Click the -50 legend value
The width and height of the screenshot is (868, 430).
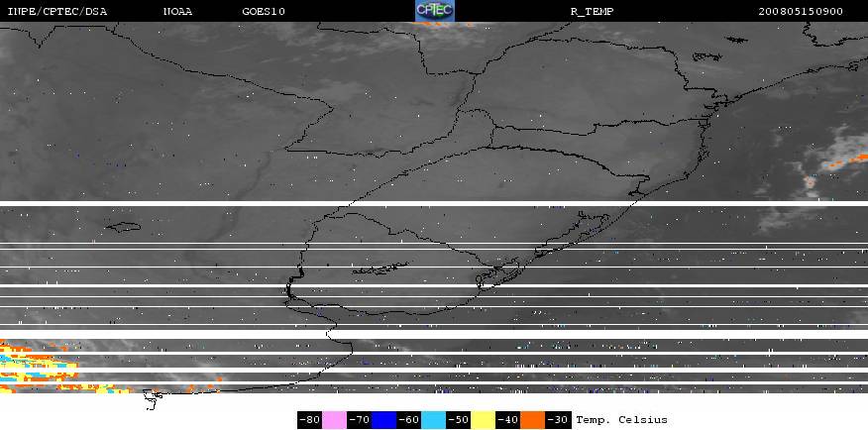point(459,420)
